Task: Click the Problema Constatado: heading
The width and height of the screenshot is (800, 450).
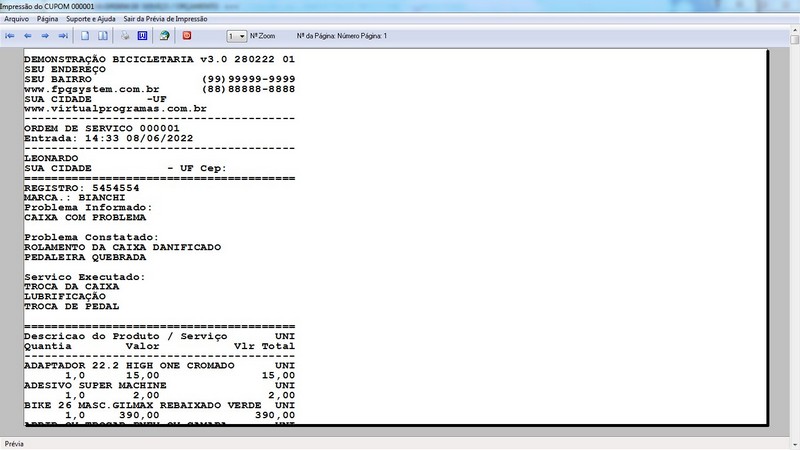Action: pyautogui.click(x=92, y=238)
